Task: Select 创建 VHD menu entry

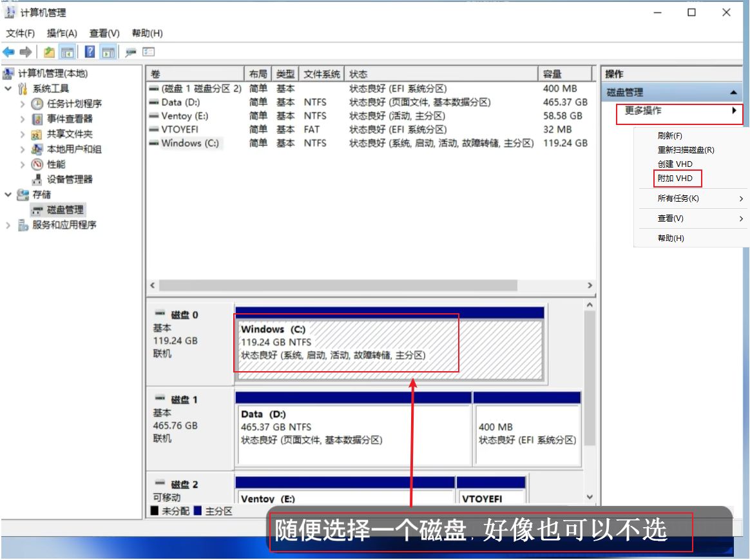Action: (x=675, y=164)
